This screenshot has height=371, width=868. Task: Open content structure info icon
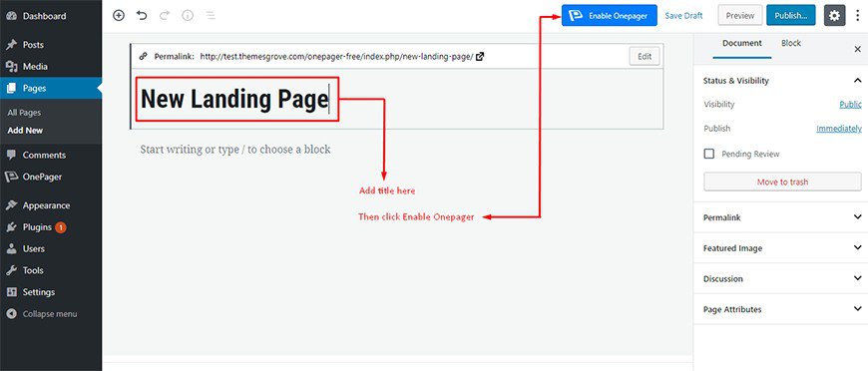click(x=188, y=16)
